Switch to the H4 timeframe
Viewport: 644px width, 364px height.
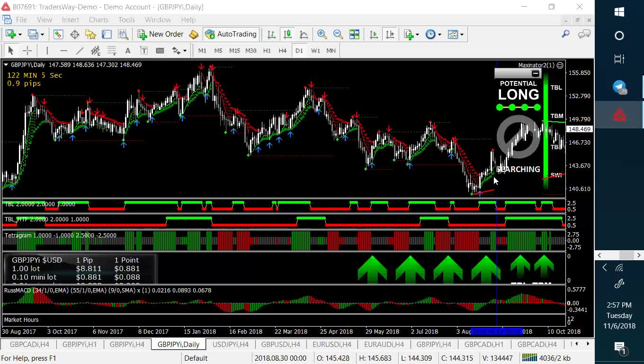tap(283, 51)
